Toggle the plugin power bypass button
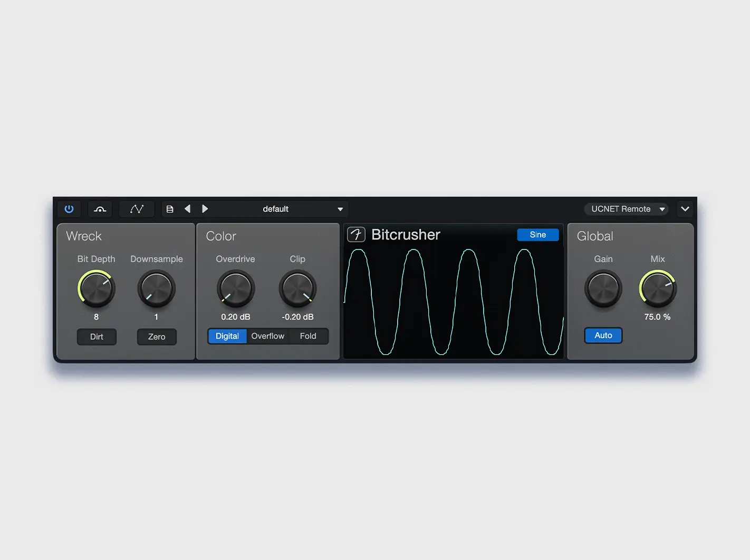 [69, 209]
